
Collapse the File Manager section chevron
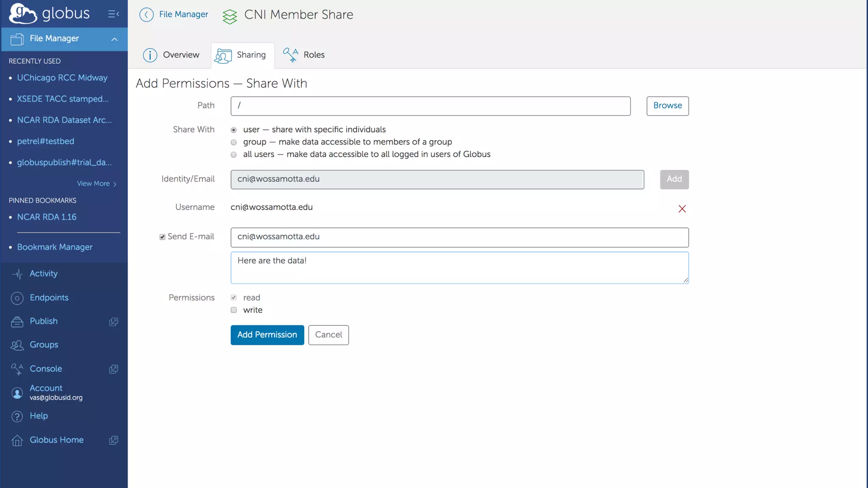[x=114, y=39]
